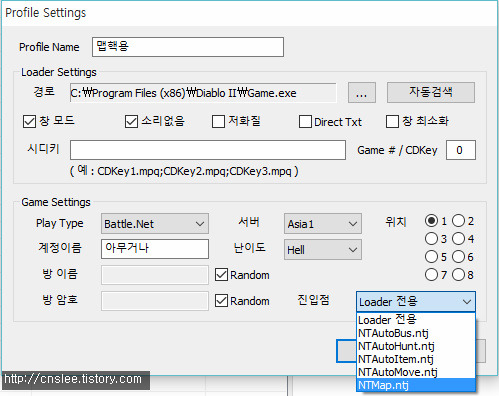Toggle the 창 모드 window mode checkbox
The height and width of the screenshot is (396, 499).
point(29,121)
